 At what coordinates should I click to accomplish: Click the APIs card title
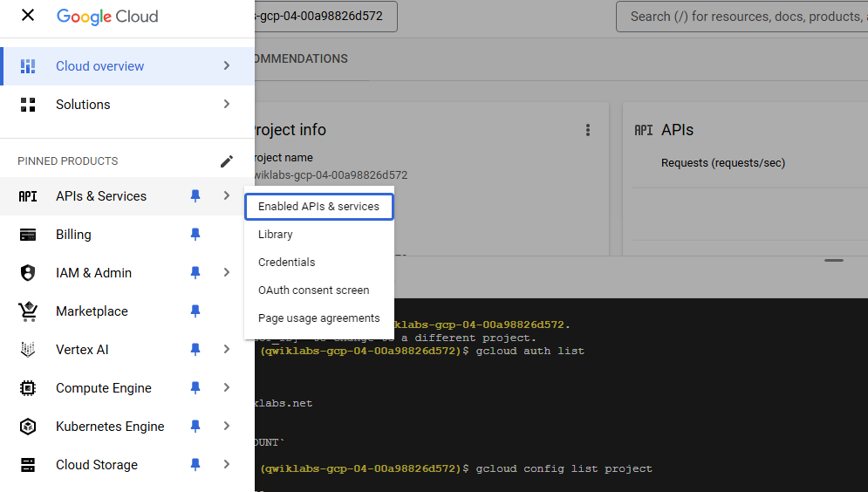677,130
